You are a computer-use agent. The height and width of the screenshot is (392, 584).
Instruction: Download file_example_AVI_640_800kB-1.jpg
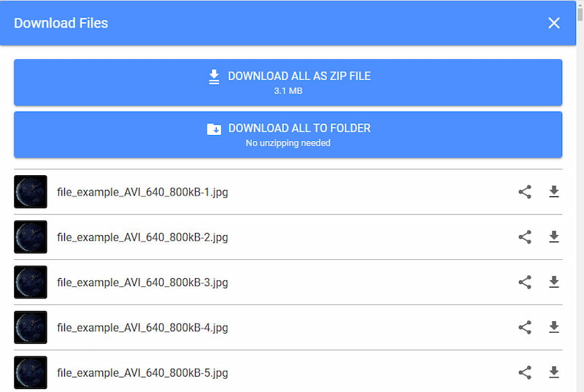(x=554, y=192)
